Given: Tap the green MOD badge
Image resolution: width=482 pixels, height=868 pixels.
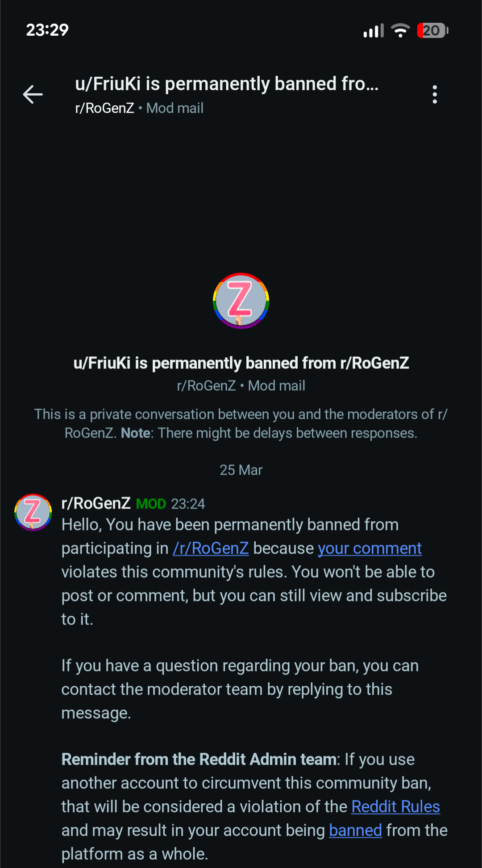Looking at the screenshot, I should click(x=151, y=504).
